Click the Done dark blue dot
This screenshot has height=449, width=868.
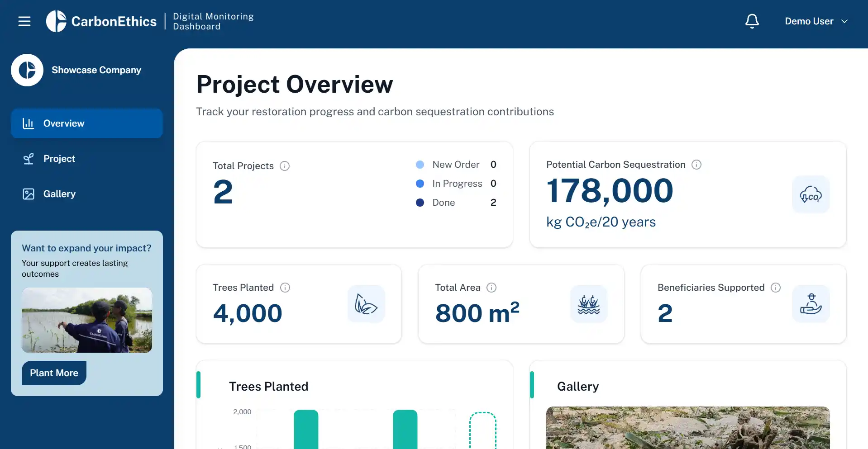click(420, 203)
